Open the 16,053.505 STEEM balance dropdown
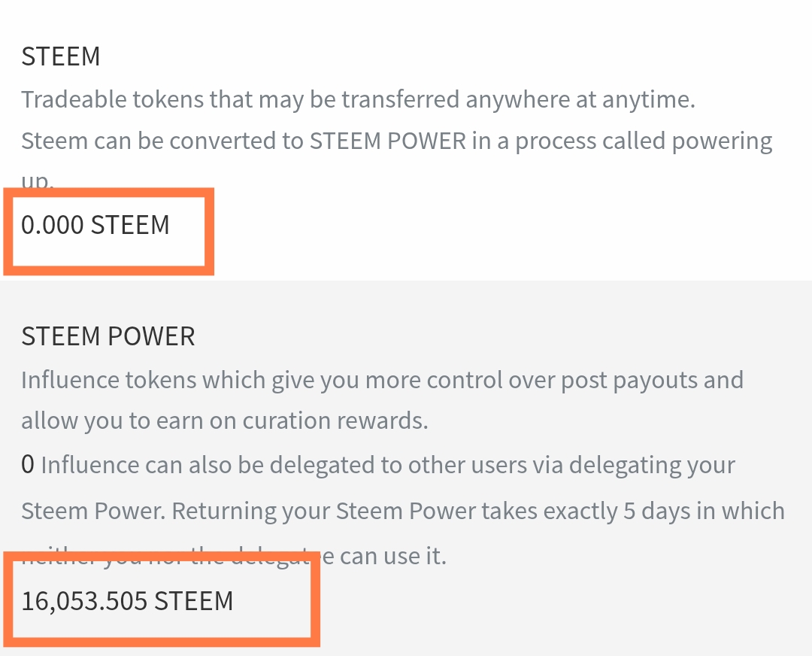Image resolution: width=812 pixels, height=656 pixels. pos(127,601)
